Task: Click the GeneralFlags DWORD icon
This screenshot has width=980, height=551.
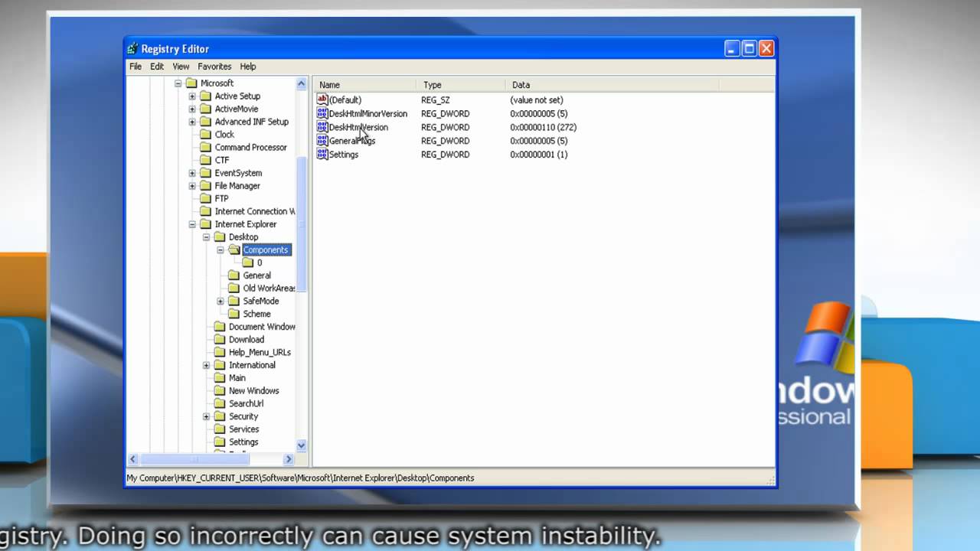Action: point(322,141)
